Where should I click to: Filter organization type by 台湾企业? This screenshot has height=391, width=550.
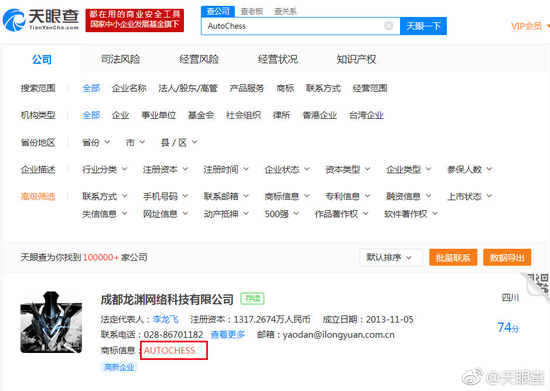pyautogui.click(x=366, y=115)
